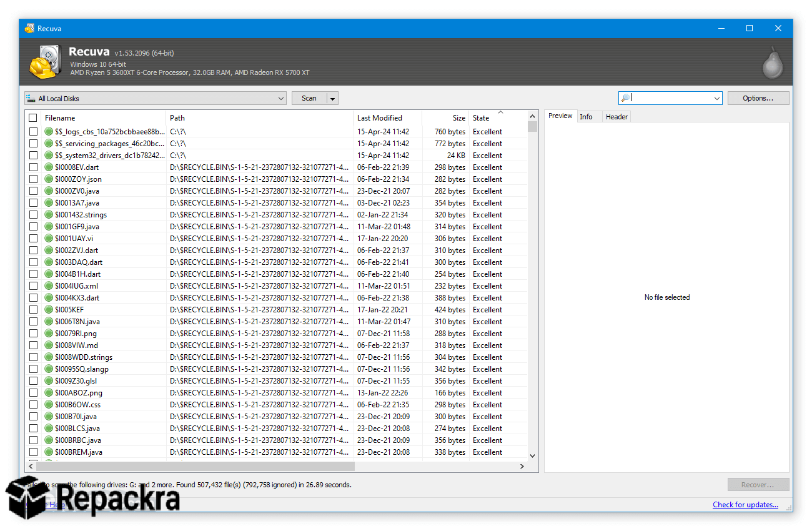The width and height of the screenshot is (812, 531).
Task: Click green status dot of $I005KEF
Action: [49, 310]
